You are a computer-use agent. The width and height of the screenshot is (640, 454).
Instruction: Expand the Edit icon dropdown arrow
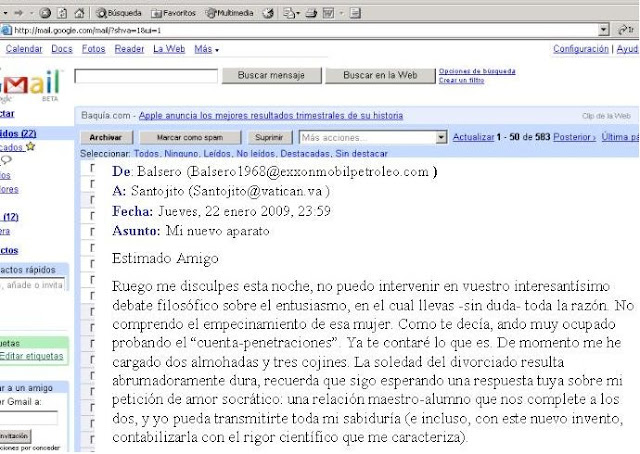341,13
